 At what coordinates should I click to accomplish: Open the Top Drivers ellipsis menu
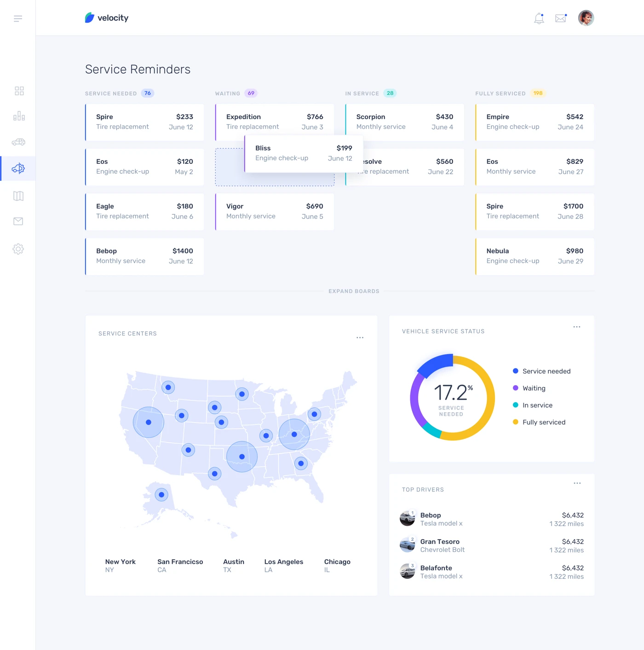(x=577, y=483)
